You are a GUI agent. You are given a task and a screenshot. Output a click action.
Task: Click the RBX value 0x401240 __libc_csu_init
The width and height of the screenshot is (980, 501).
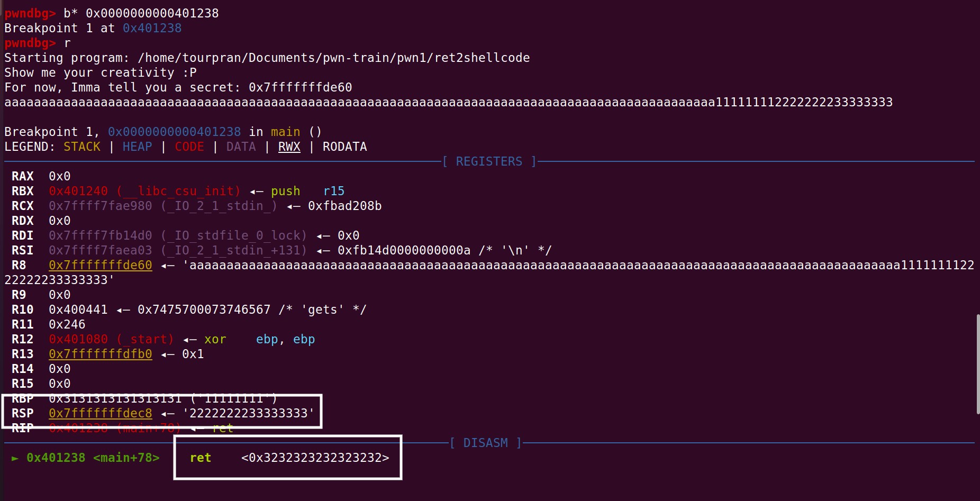pyautogui.click(x=144, y=191)
